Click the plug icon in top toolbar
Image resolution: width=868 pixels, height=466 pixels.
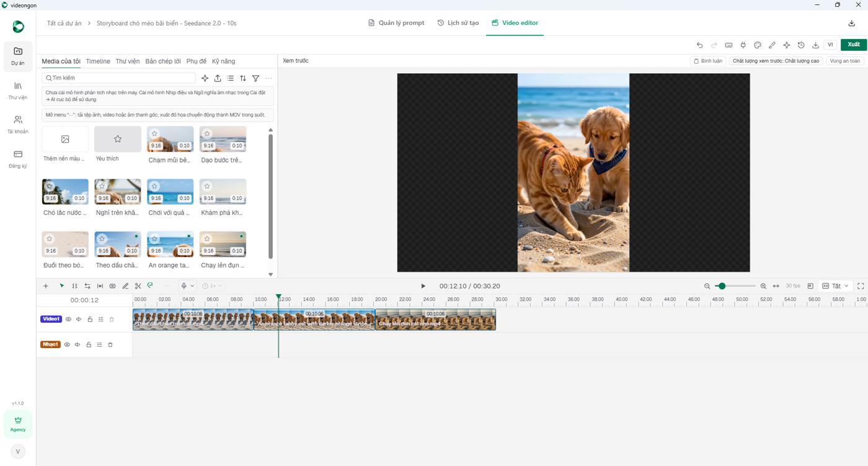pyautogui.click(x=743, y=45)
